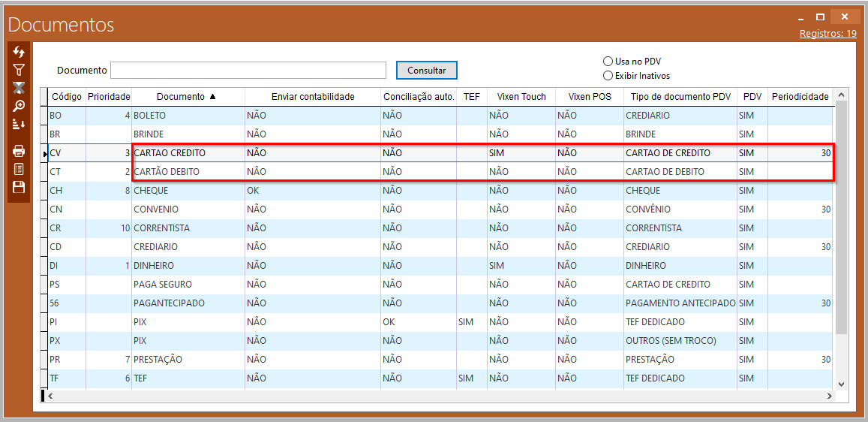Click the Vixen Touch column header
Viewport: 868px width, 422px height.
coord(521,97)
